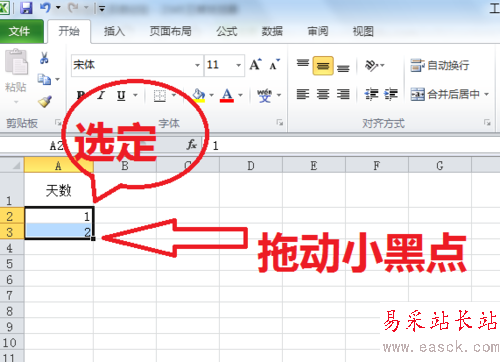Toggle Align Text Right

pos(343,94)
